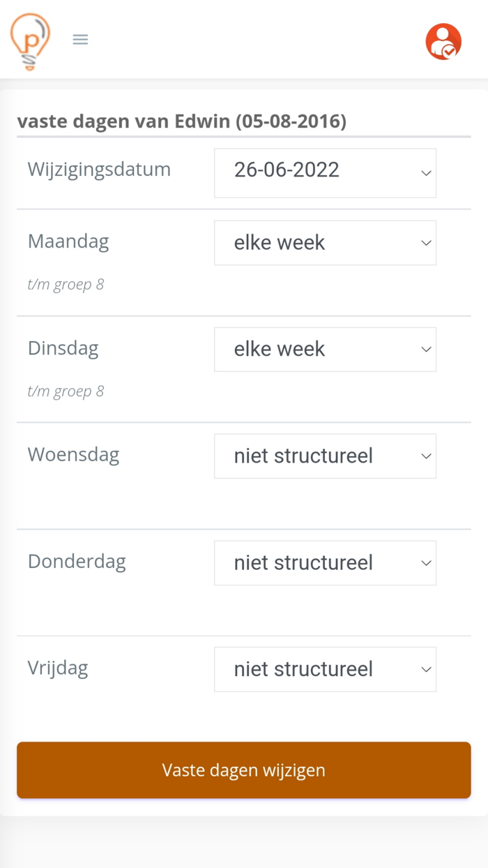Open the user profile account icon
Image resolution: width=488 pixels, height=868 pixels.
tap(443, 42)
